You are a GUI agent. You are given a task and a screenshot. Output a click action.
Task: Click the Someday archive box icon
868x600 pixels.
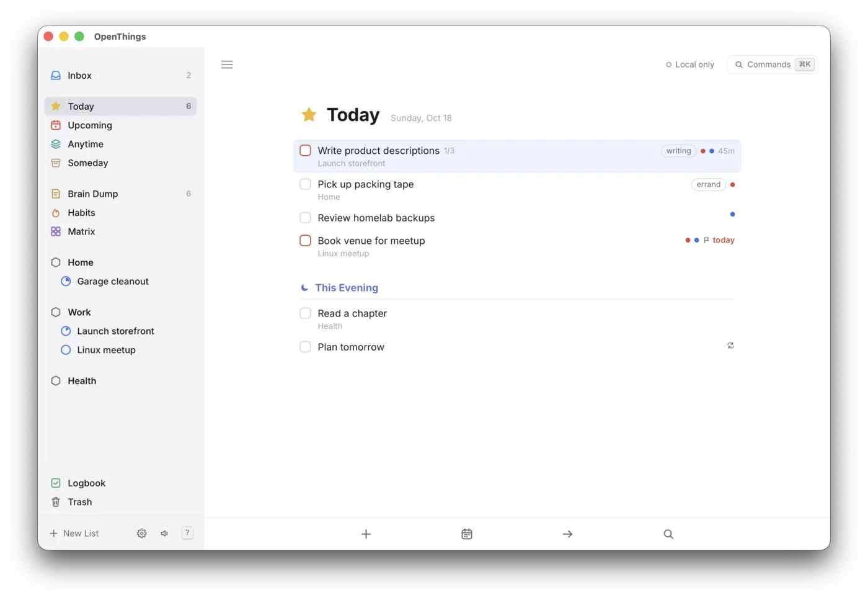(x=56, y=163)
